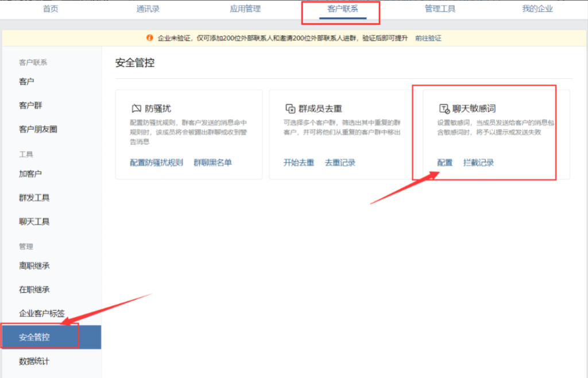Open the 首页 tab
Screen dimensions: 588x378
(51, 9)
